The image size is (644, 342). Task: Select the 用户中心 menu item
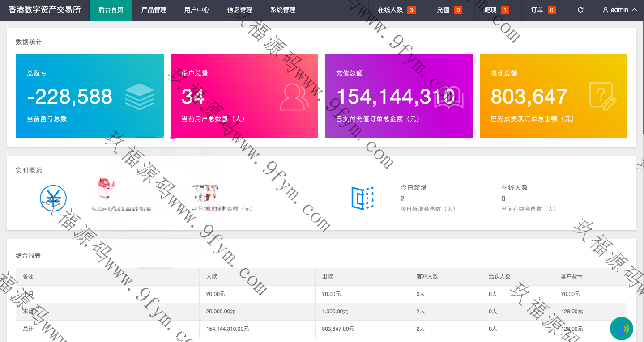[197, 9]
